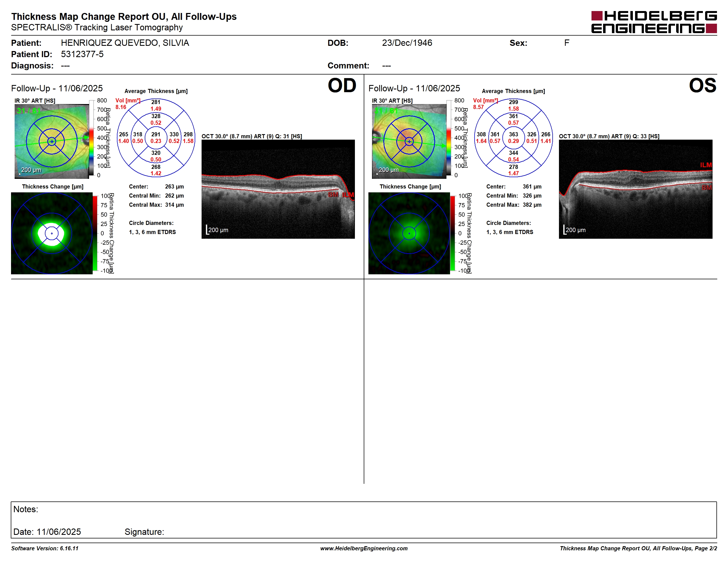Select OD central subfield thickness '291'
Viewport: 728px width, 563px height.
(156, 134)
